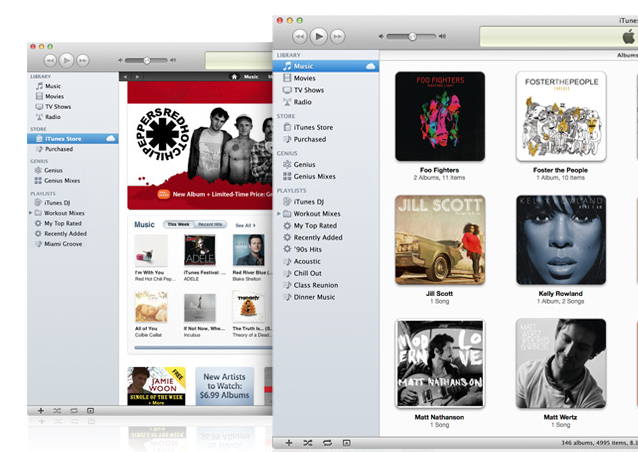Open the Matt Wertz album artwork
The image size is (638, 452).
click(561, 363)
